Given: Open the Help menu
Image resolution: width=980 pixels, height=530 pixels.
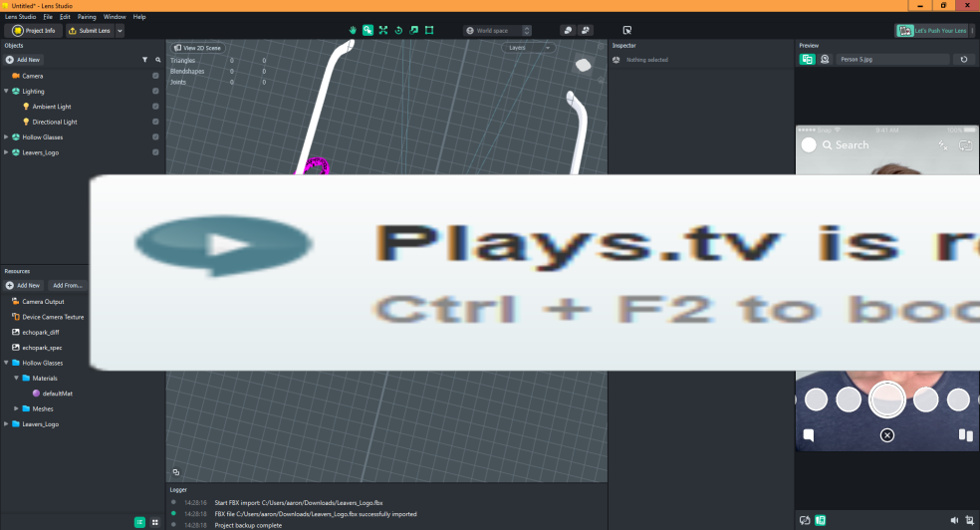Looking at the screenshot, I should tap(139, 17).
